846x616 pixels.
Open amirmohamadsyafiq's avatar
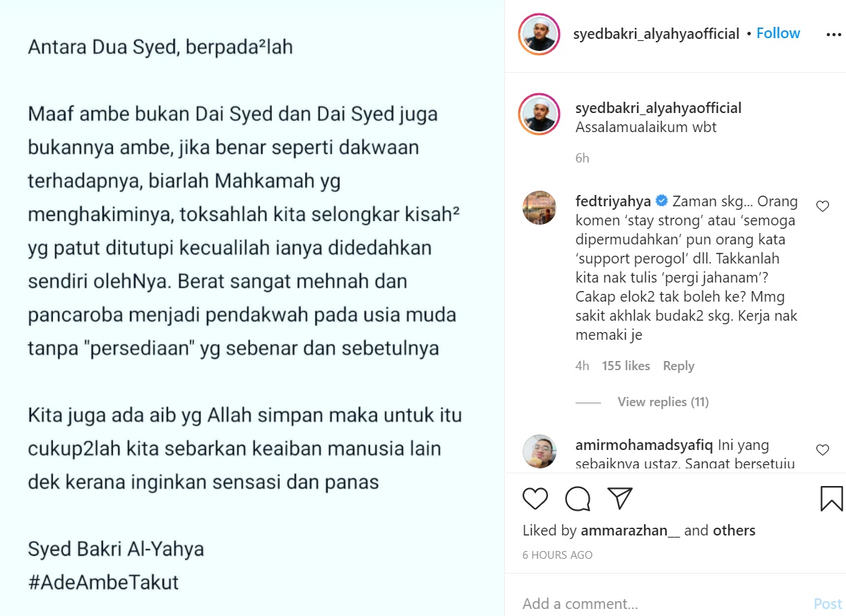click(x=539, y=451)
